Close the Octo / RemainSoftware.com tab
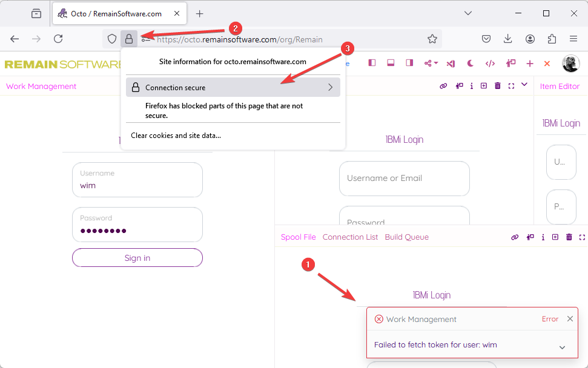Screen dimensions: 588x368 [x=177, y=13]
